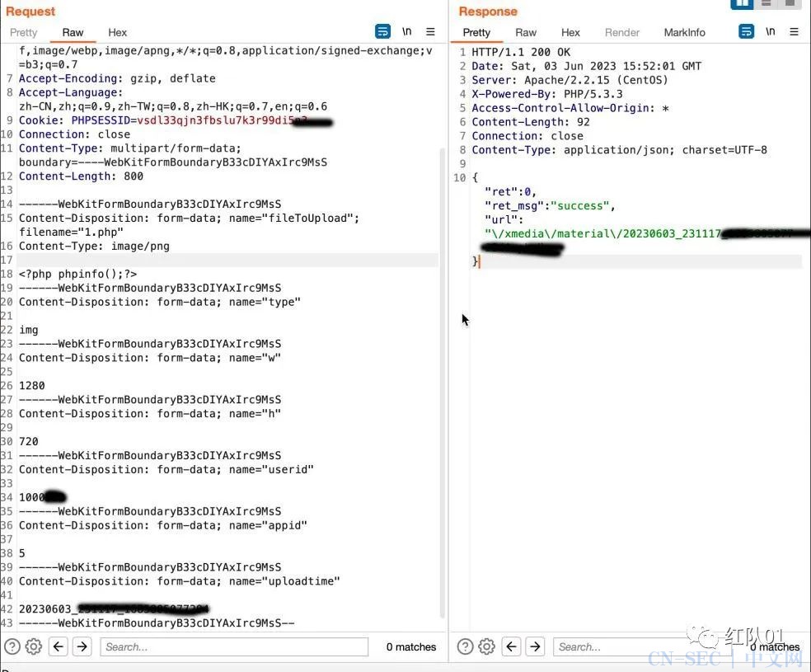The width and height of the screenshot is (811, 672).
Task: Toggle word wrap icon in Response pane
Action: (x=746, y=32)
